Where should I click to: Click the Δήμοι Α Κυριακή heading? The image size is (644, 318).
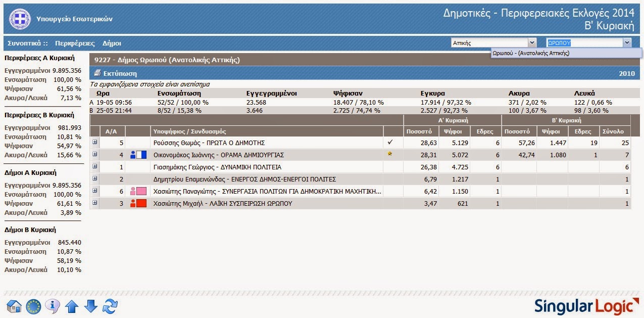(x=31, y=172)
